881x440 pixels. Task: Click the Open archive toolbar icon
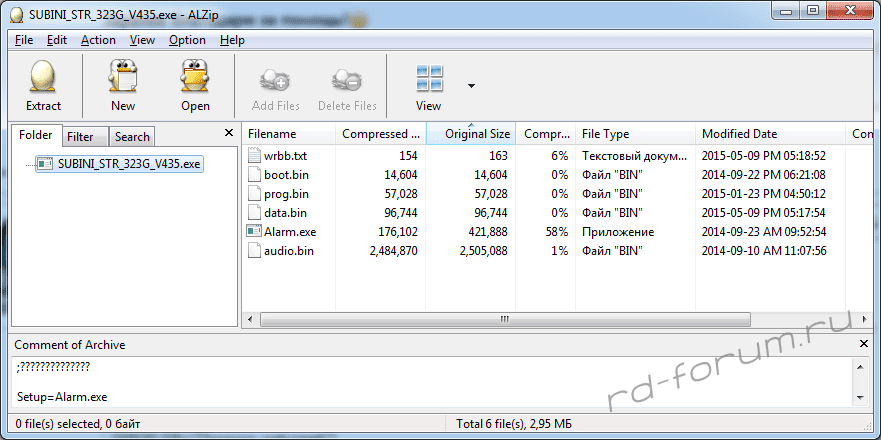[x=195, y=77]
